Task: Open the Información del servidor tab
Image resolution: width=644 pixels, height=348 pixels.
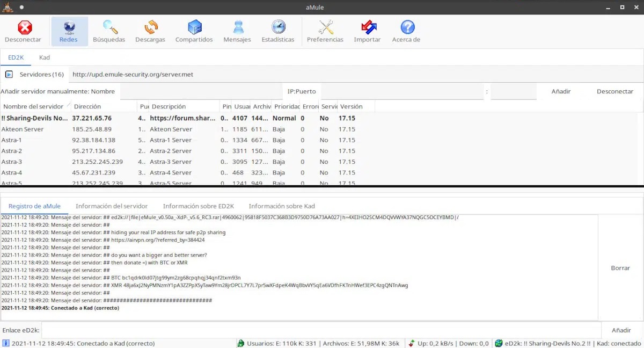Action: [112, 206]
